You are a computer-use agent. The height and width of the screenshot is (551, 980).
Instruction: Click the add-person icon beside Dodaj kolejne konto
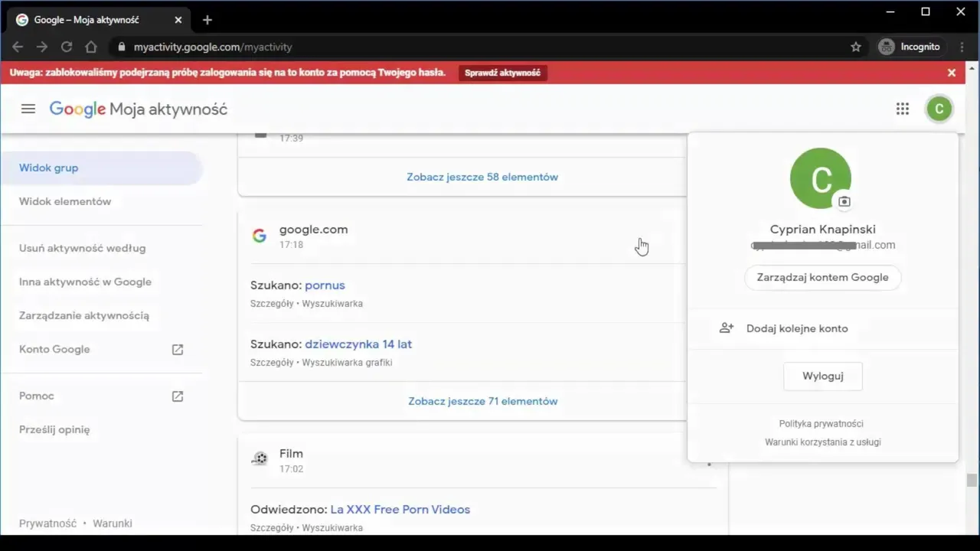727,328
